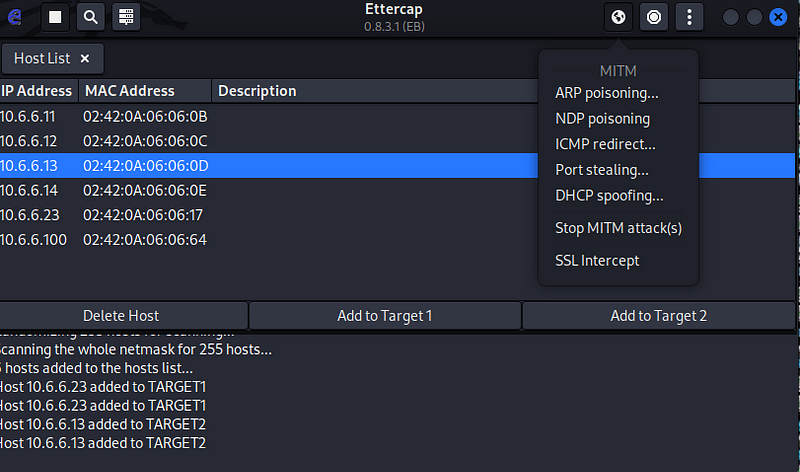Click the blue window close button
The height and width of the screenshot is (472, 800).
tap(778, 17)
